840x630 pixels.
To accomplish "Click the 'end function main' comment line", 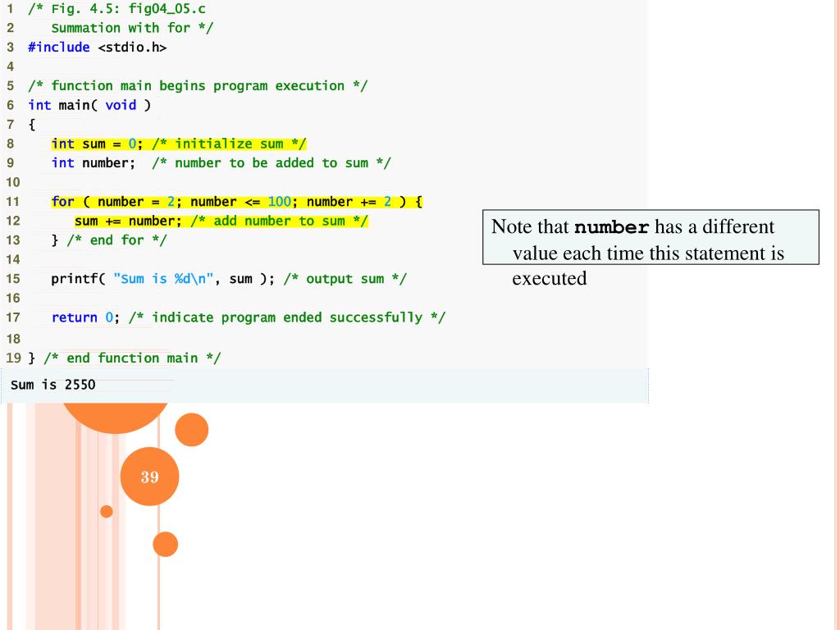I will (x=125, y=358).
